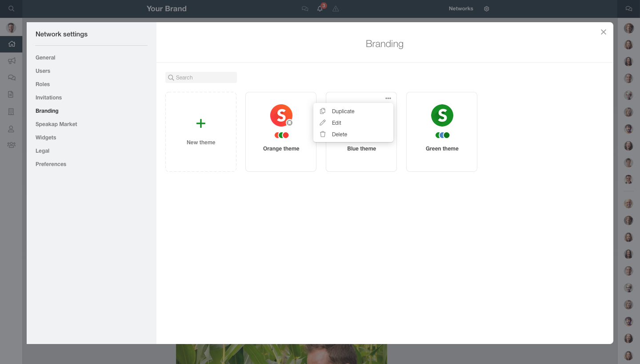Screen dimensions: 640x364
Task: Click the active badge on Orange theme logo
Action: click(x=289, y=123)
